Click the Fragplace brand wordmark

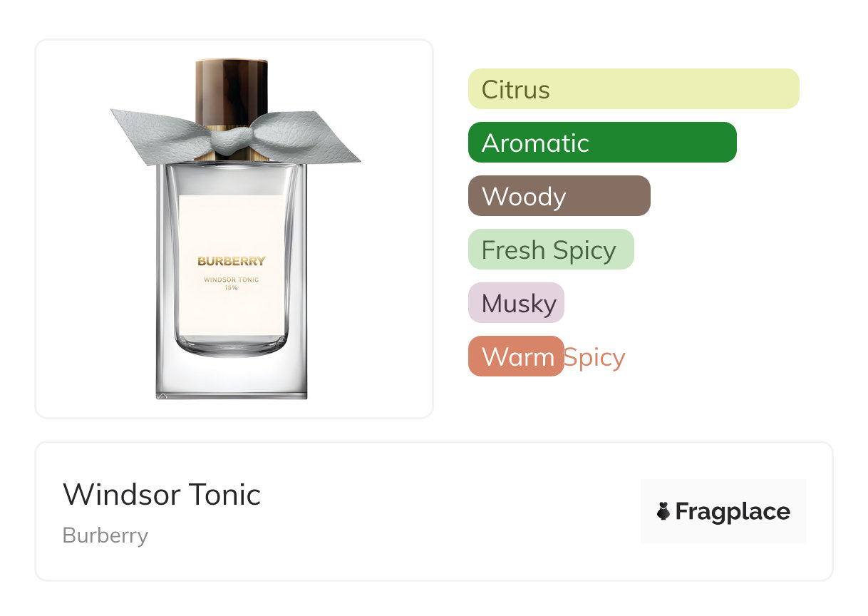point(733,512)
